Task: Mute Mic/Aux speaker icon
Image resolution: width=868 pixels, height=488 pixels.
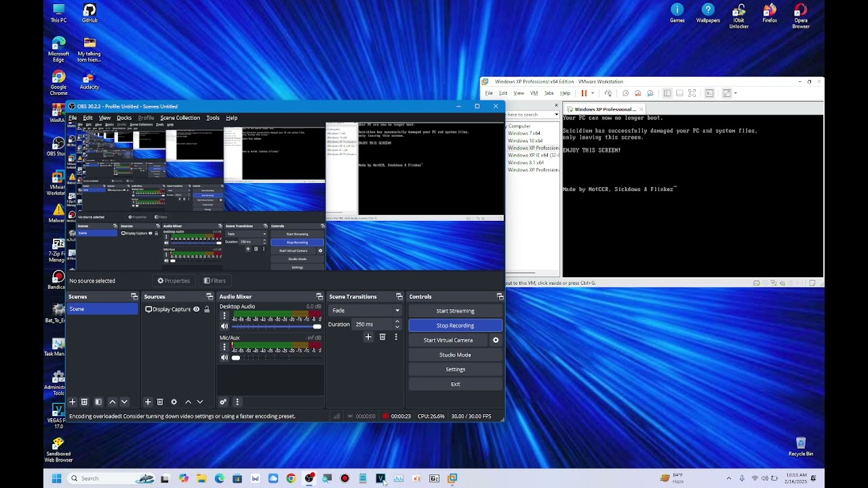Action: point(224,358)
